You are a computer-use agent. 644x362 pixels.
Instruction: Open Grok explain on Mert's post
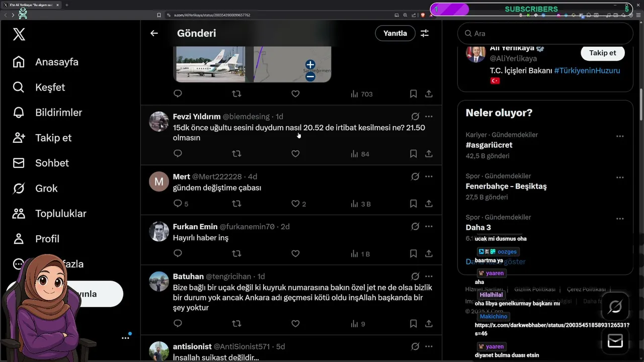coord(415,176)
